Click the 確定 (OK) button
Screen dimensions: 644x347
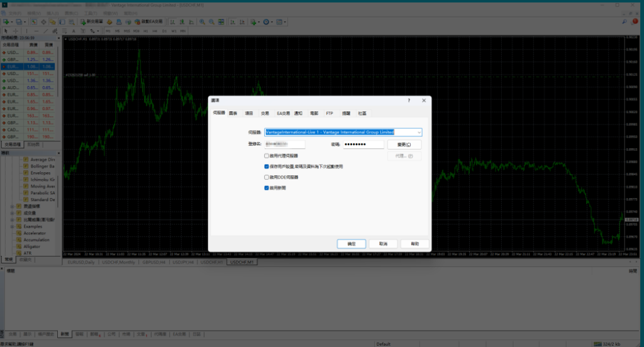pyautogui.click(x=351, y=243)
